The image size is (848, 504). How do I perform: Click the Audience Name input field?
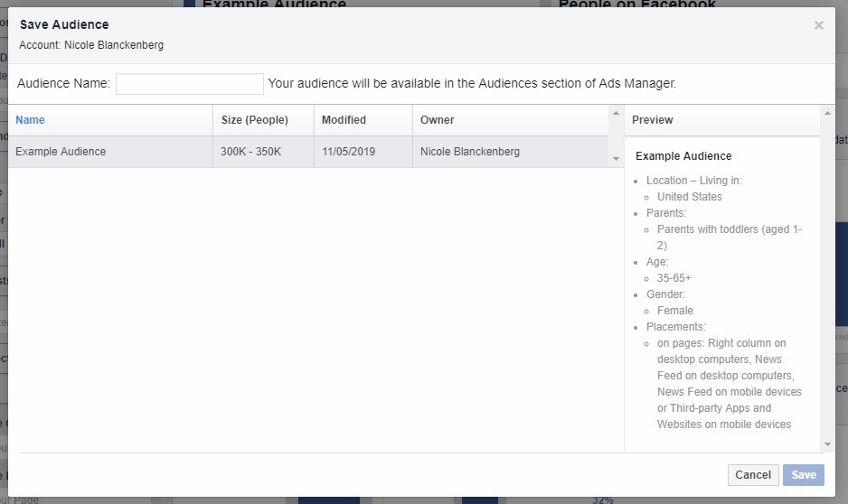pos(190,84)
